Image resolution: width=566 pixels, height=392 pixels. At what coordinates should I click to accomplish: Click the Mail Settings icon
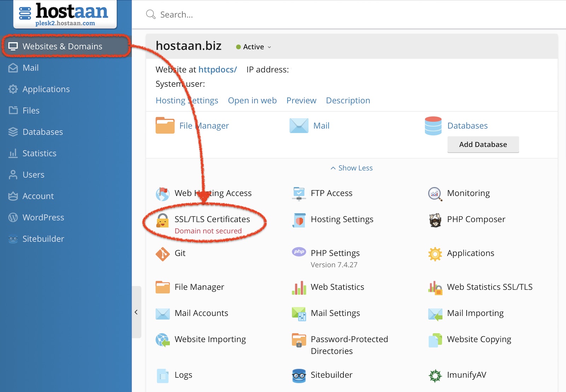(x=299, y=314)
